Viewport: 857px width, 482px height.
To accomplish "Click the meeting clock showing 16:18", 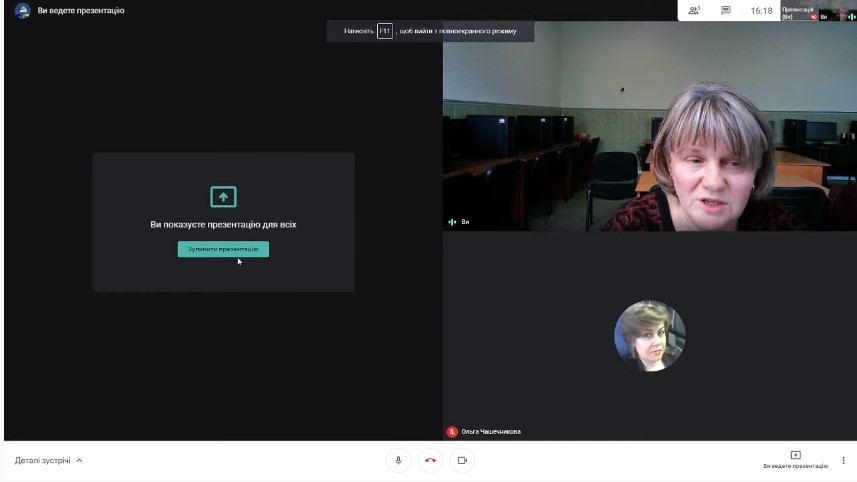I will coord(761,11).
